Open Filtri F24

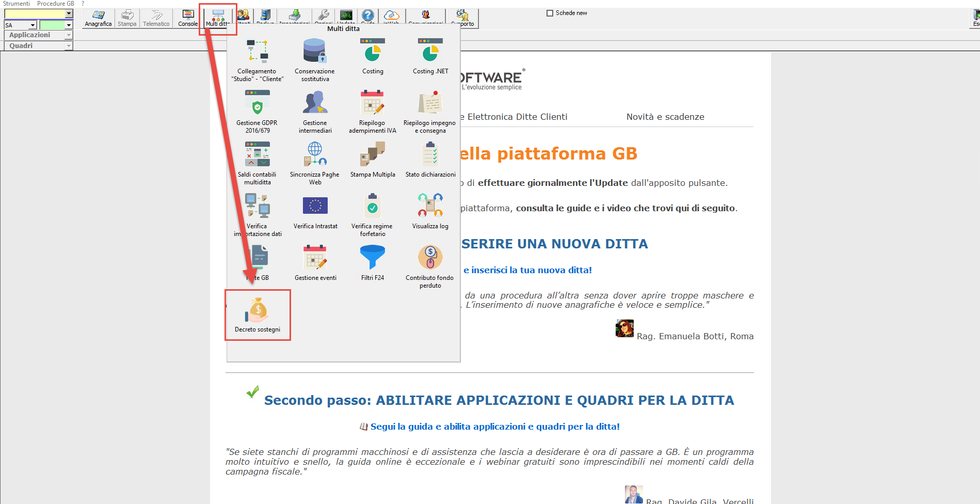tap(373, 263)
